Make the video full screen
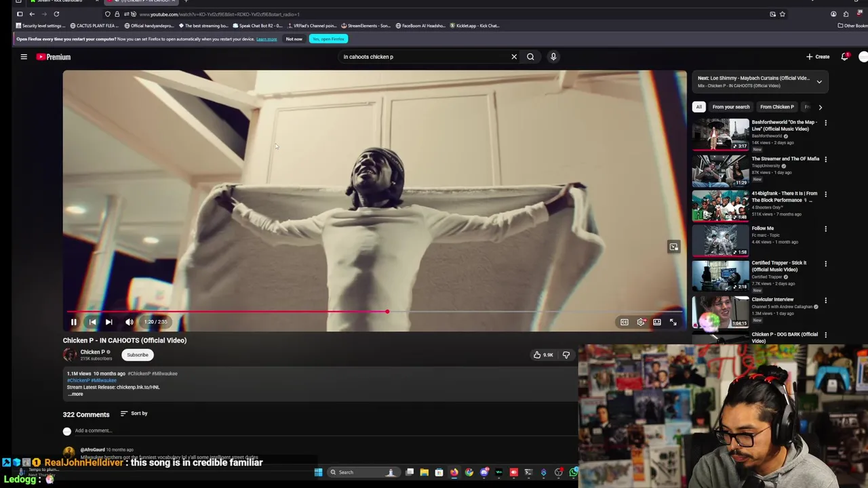This screenshot has width=868, height=488. [673, 322]
